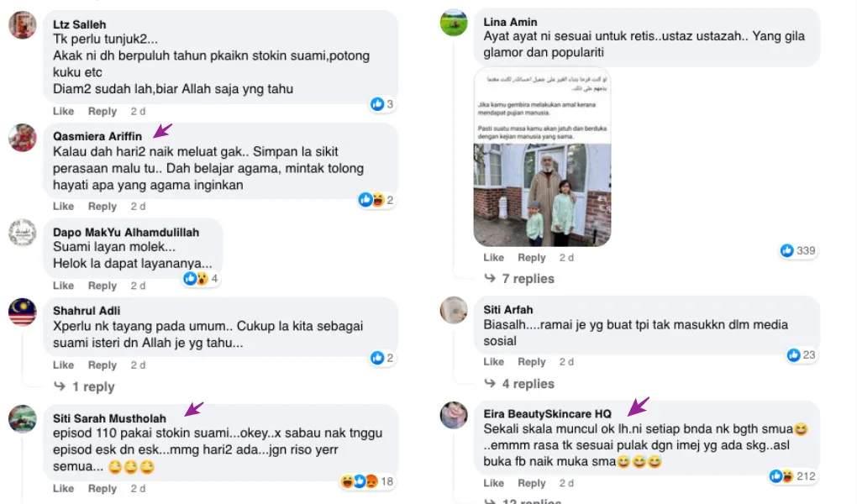Screen dimensions: 857x504
Task: View reactions on Eira BeautySkincare HQ comment
Action: [x=792, y=476]
